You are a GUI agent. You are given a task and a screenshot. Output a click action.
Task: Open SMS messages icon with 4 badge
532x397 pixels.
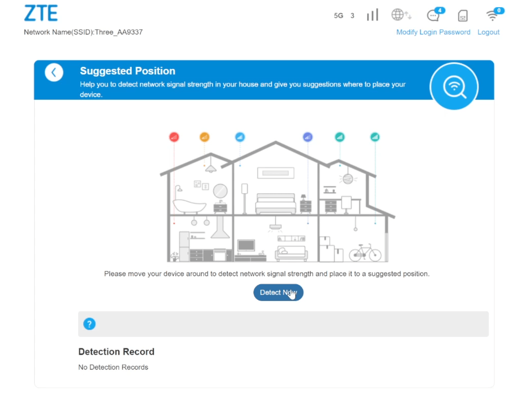coord(434,15)
